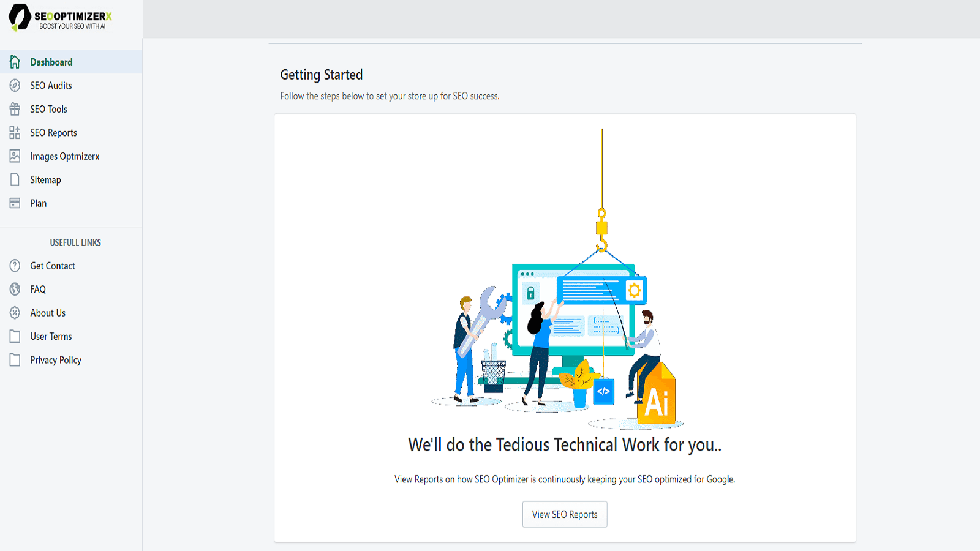Open the SEO Audits menu item

(x=51, y=86)
